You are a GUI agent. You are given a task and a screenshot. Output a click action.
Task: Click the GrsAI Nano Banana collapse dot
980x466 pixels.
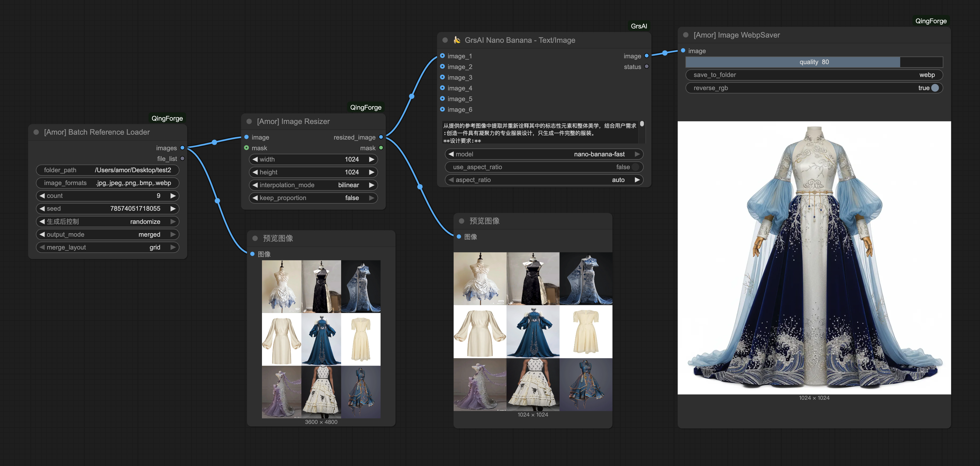coord(445,40)
